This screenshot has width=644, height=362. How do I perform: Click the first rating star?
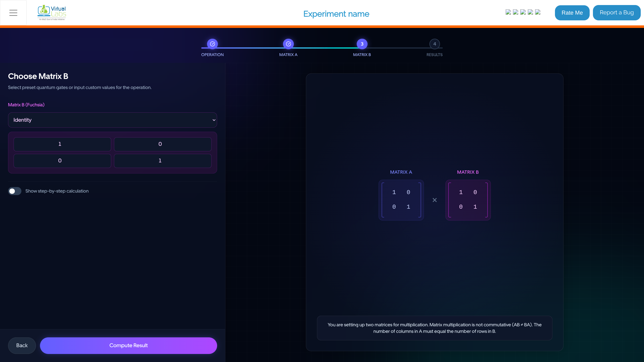pos(508,12)
